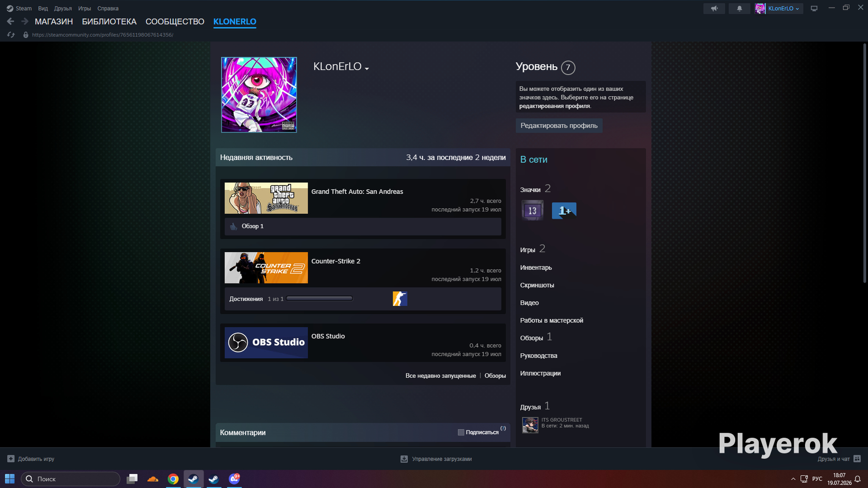Click the OBS Studio banner image
Screen dimensions: 868x488
[266, 343]
